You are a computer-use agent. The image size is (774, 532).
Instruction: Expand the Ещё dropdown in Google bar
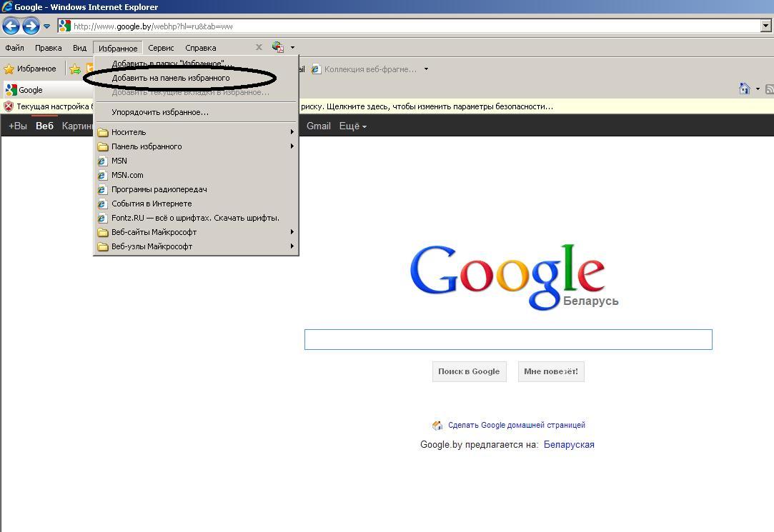(x=353, y=126)
